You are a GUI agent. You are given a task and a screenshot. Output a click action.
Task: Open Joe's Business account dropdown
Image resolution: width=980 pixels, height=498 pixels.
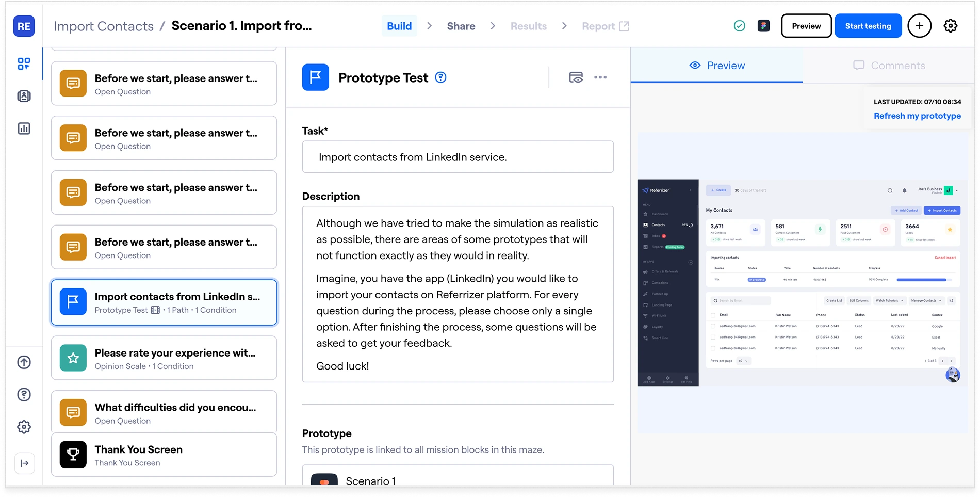click(x=937, y=190)
